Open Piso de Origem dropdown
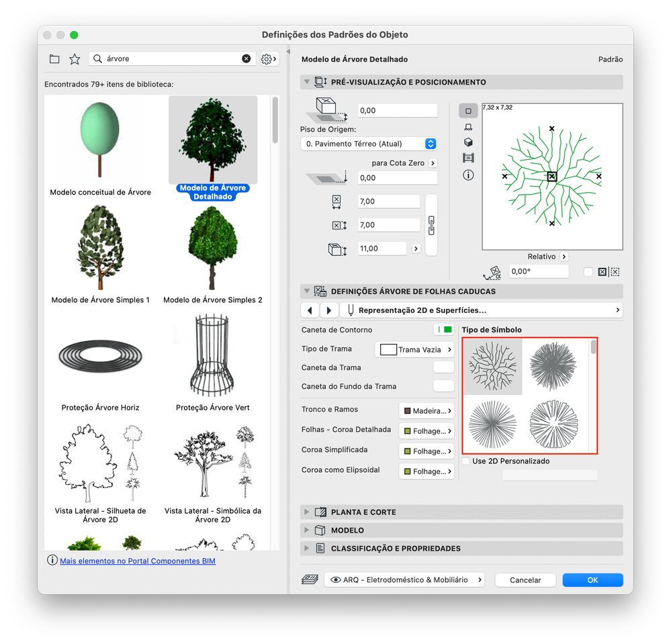671x644 pixels. pyautogui.click(x=369, y=144)
